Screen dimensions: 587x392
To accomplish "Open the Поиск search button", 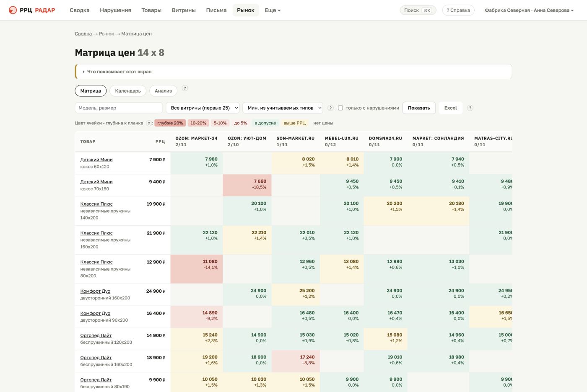I will [x=418, y=10].
